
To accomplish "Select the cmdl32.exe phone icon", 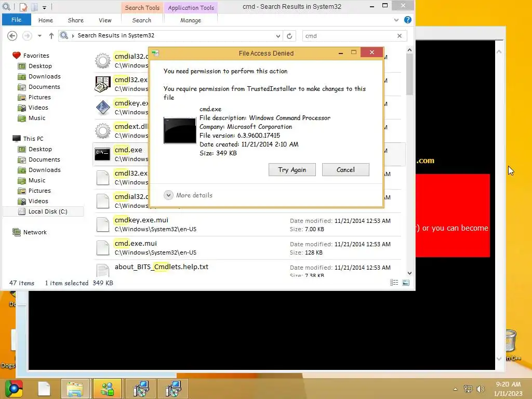I will tap(102, 84).
